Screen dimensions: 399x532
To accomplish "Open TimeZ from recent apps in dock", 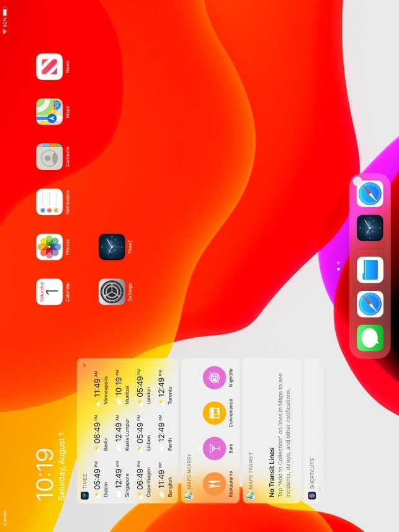I will coord(370,228).
